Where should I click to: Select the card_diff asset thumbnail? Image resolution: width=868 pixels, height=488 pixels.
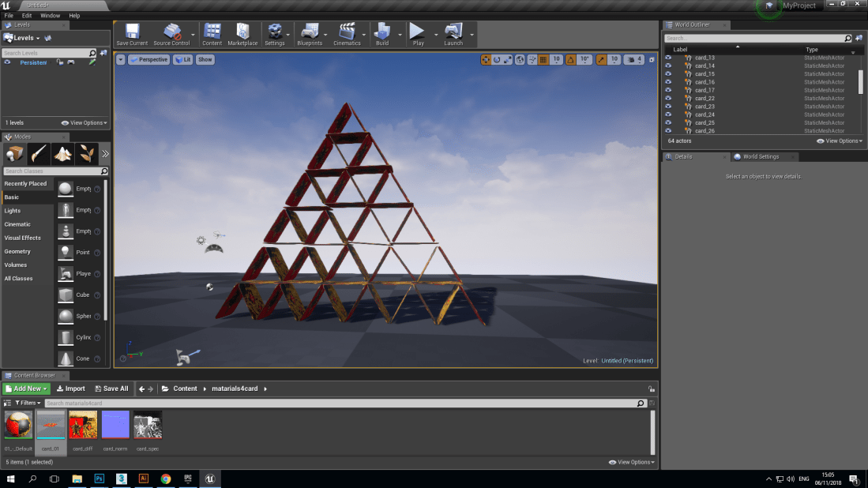point(83,426)
